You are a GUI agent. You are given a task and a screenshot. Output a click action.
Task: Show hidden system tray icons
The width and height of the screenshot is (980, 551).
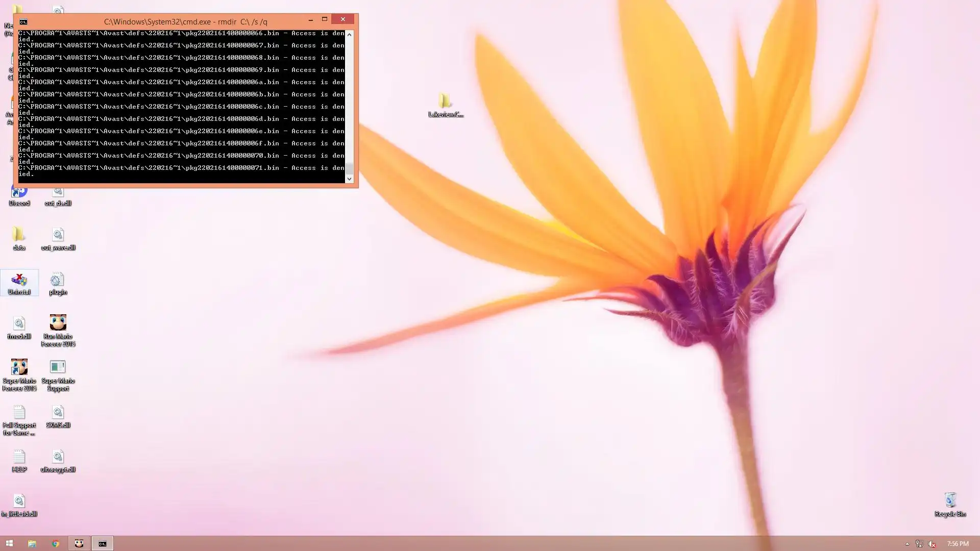point(907,544)
